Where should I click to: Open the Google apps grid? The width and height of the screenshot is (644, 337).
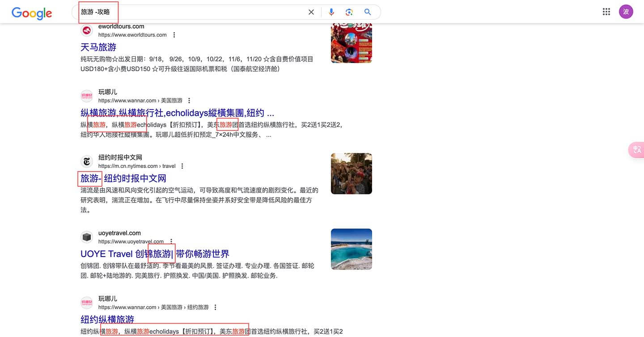(x=606, y=12)
